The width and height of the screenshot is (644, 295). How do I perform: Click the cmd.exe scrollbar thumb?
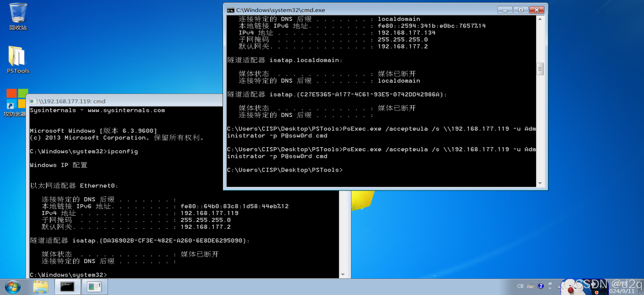tap(540, 69)
